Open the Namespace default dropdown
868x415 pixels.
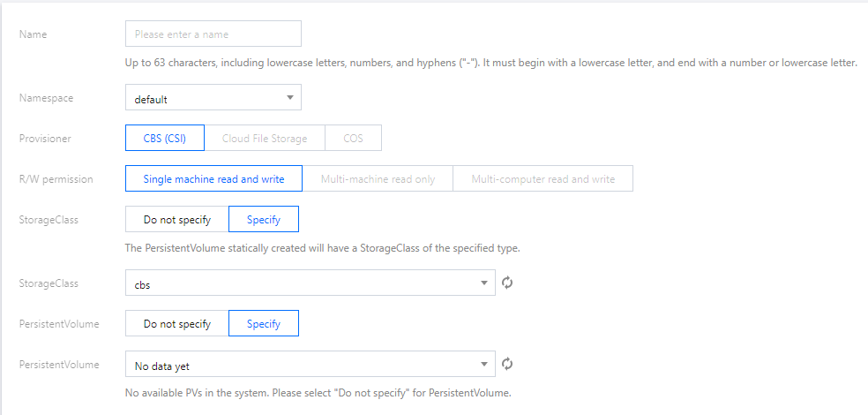tap(213, 97)
